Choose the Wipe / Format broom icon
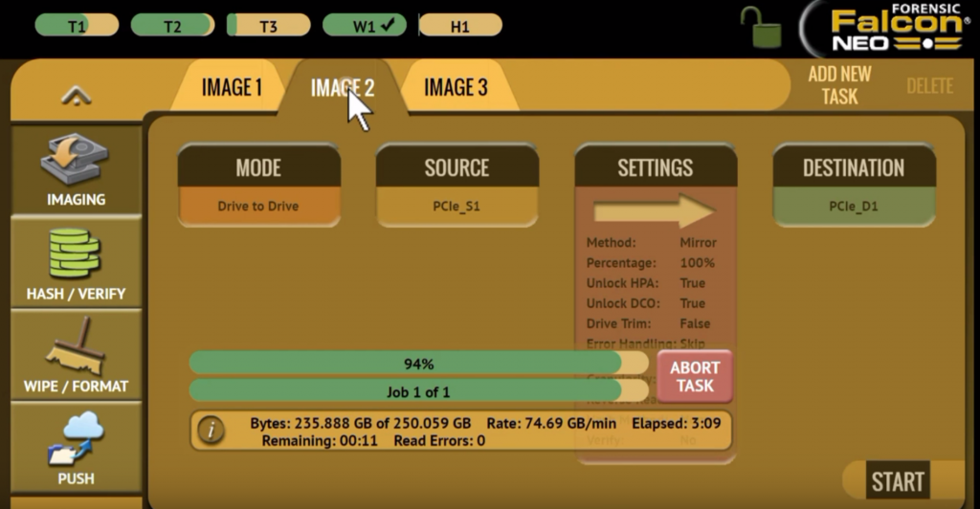980x509 pixels. click(x=76, y=346)
